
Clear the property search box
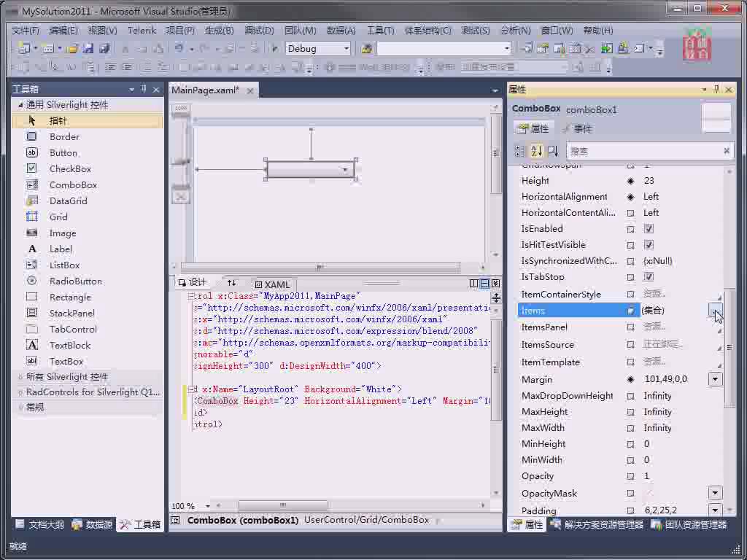coord(727,151)
